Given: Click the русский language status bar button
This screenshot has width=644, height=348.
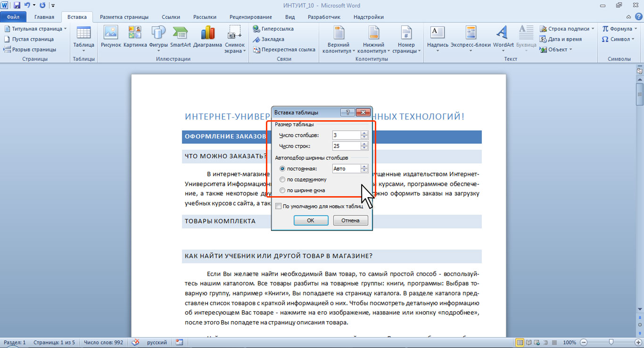Looking at the screenshot, I should point(157,342).
